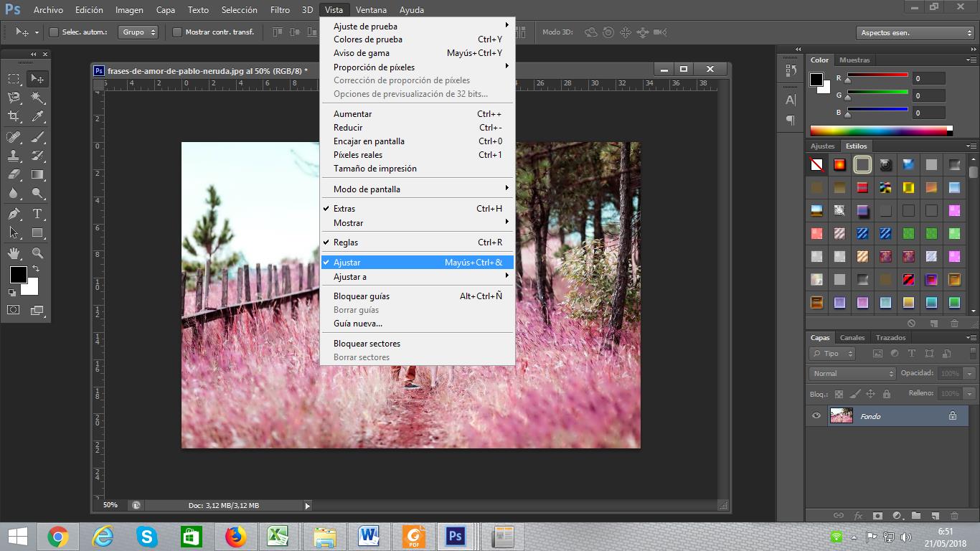The width and height of the screenshot is (980, 551).
Task: Select the History Brush tool
Action: click(37, 155)
